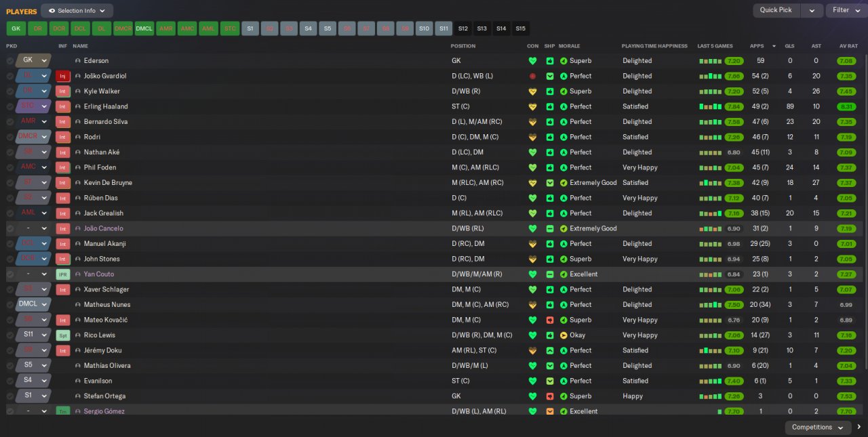Select the STC slot in the position bar
Screen dimensions: 868x437
[x=230, y=28]
